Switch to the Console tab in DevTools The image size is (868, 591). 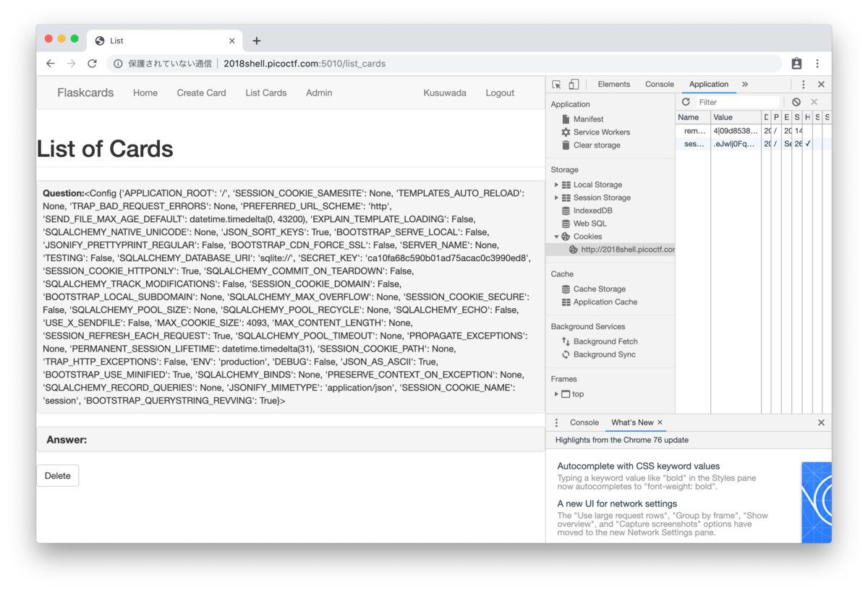click(x=659, y=85)
